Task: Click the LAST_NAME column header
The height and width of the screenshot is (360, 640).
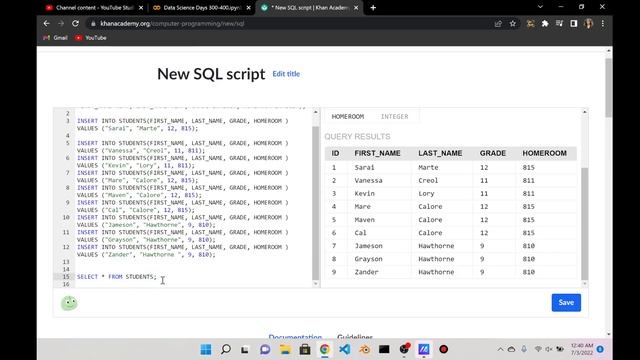Action: point(440,153)
